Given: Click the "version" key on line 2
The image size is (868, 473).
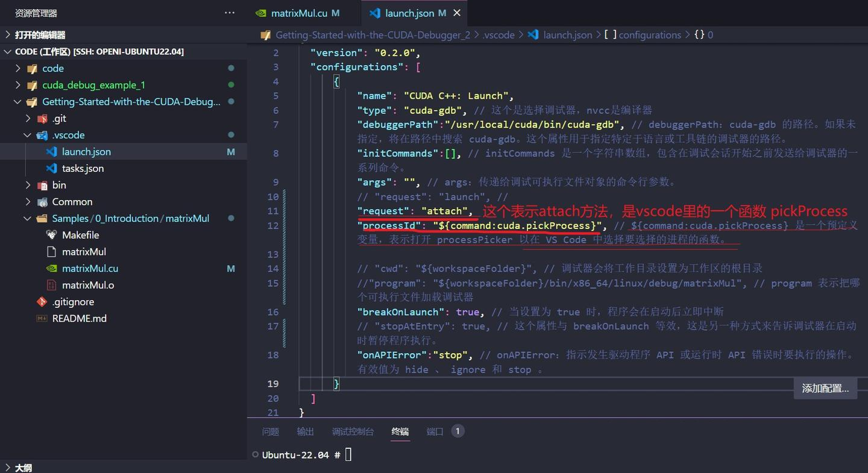Looking at the screenshot, I should (336, 52).
